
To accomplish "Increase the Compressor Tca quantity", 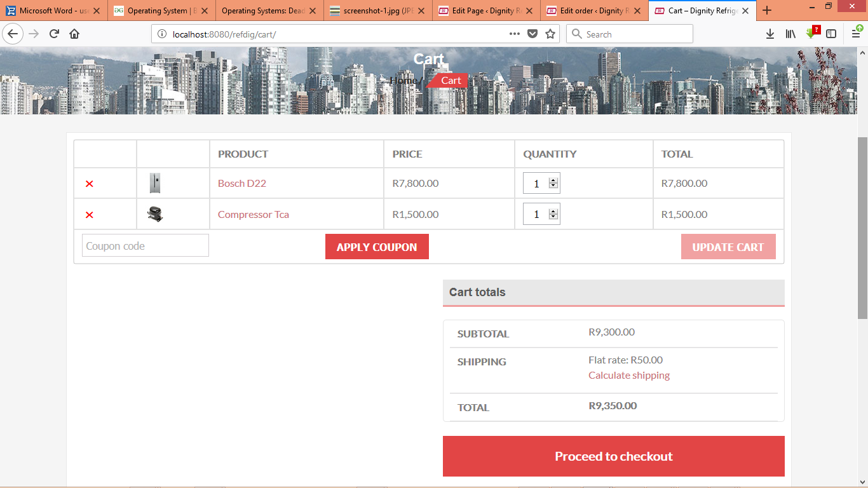I will (x=553, y=212).
